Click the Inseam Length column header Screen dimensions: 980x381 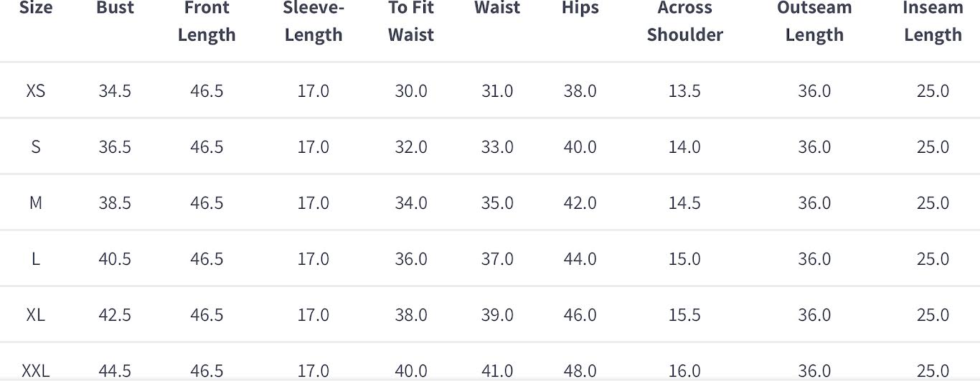point(933,22)
